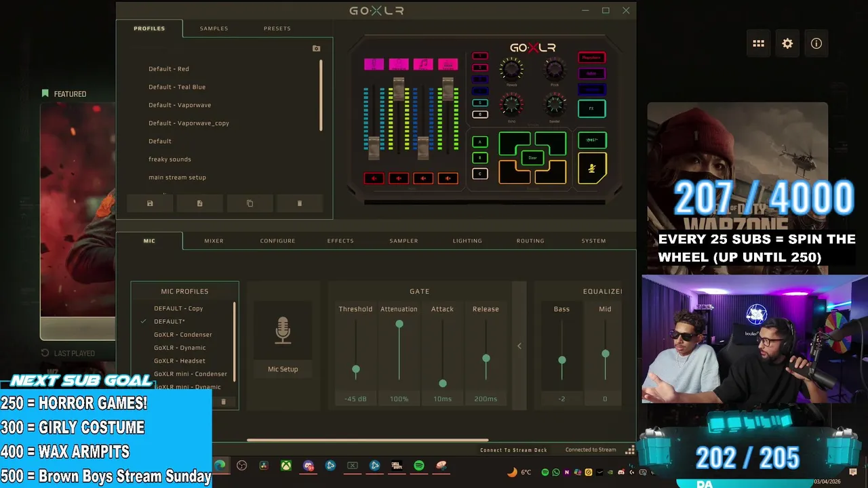
Task: Select 'GoXLR - Condenser' mic profile
Action: [x=183, y=335]
